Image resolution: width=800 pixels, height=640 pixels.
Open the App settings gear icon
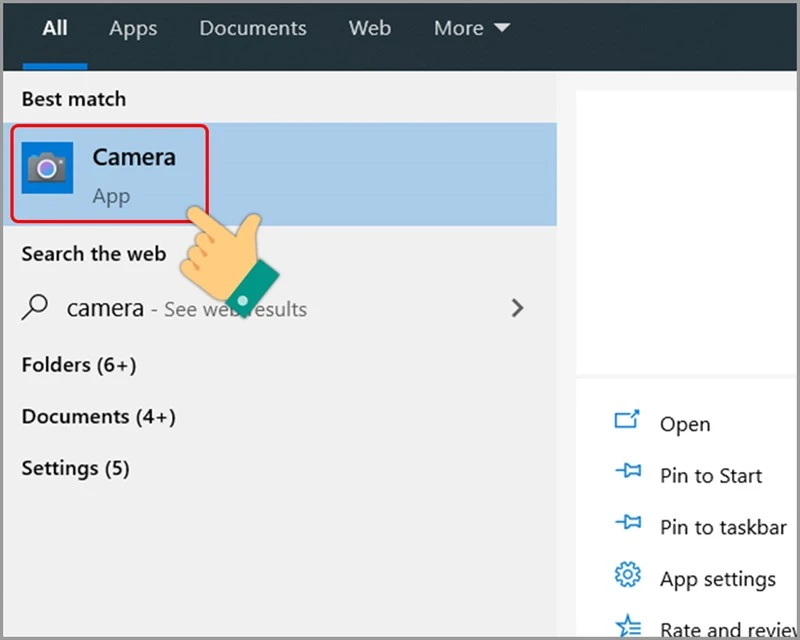[626, 577]
